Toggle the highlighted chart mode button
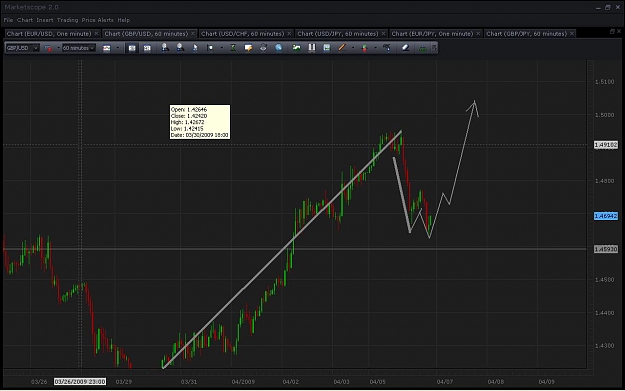Image resolution: width=625 pixels, height=391 pixels. click(x=132, y=48)
